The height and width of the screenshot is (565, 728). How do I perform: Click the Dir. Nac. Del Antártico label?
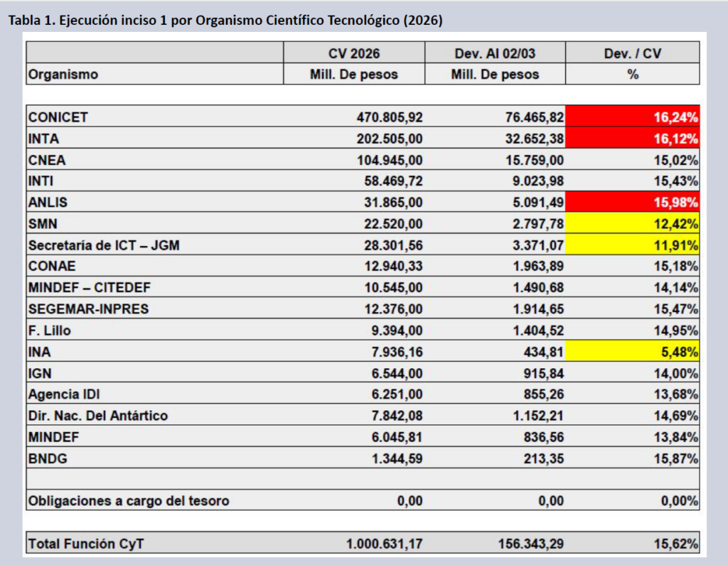[x=98, y=415]
